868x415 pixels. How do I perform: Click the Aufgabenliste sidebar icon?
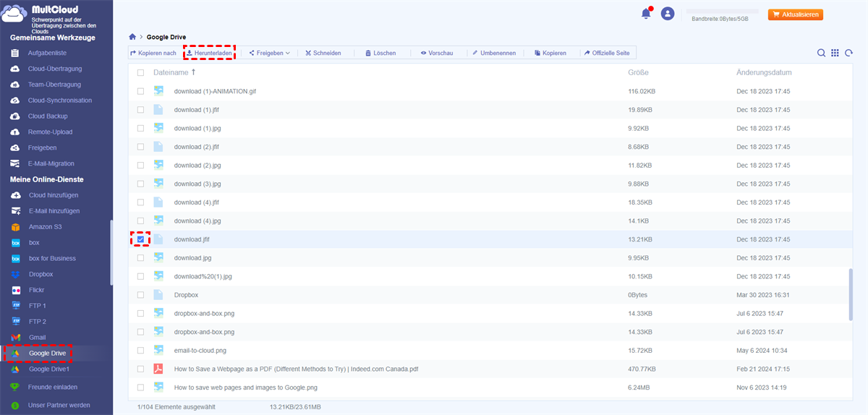click(x=14, y=54)
